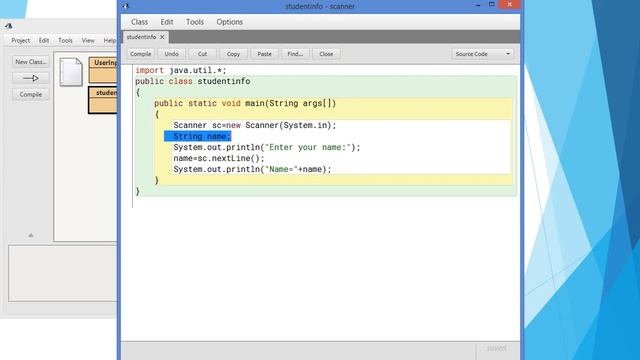The height and width of the screenshot is (360, 640).
Task: Maximize the studentinfo editor window
Action: tap(492, 4)
